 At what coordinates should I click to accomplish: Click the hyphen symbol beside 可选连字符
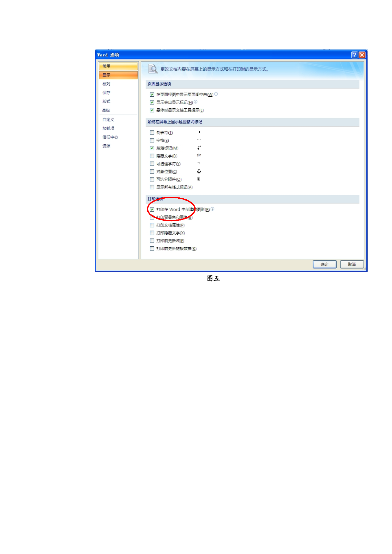pos(199,163)
